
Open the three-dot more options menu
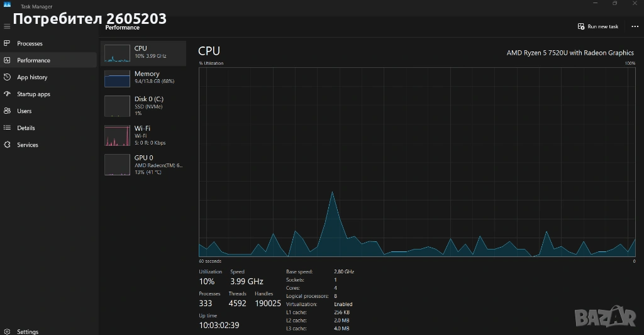point(635,26)
